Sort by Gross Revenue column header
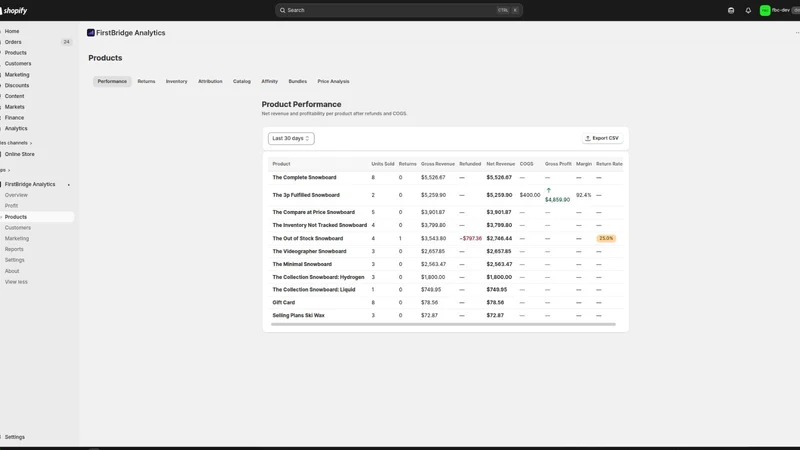The image size is (800, 450). tap(438, 164)
